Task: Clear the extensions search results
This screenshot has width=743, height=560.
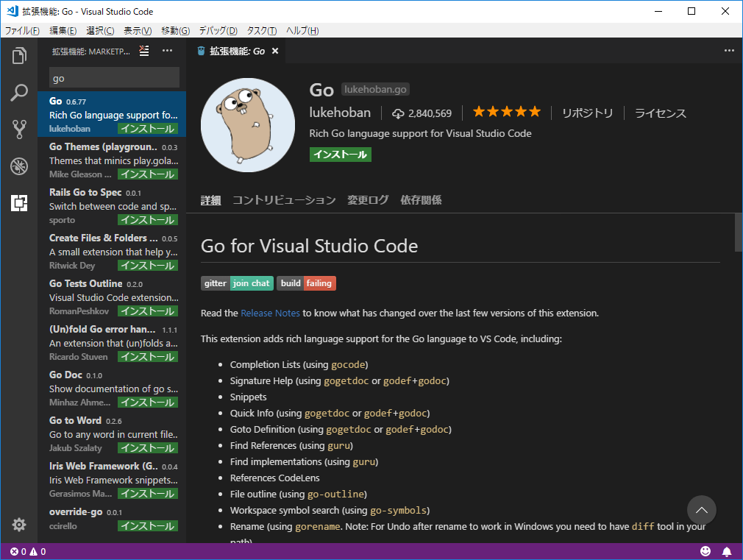Action: point(143,51)
